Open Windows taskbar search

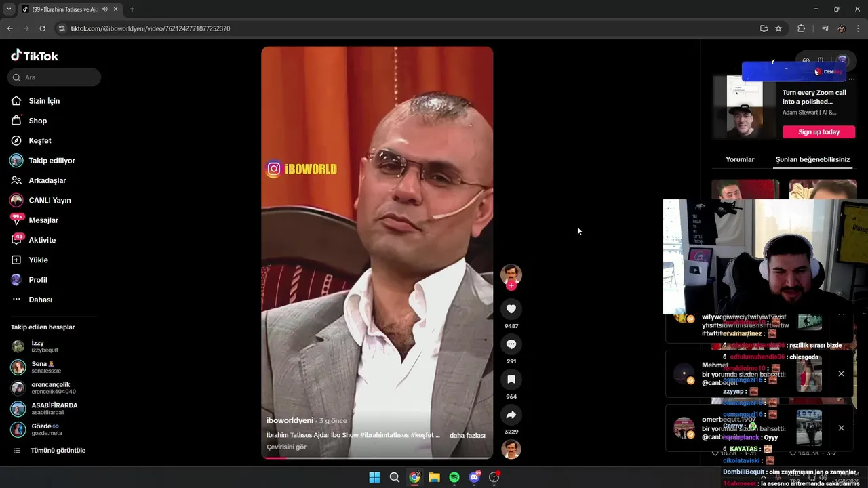pos(394,477)
